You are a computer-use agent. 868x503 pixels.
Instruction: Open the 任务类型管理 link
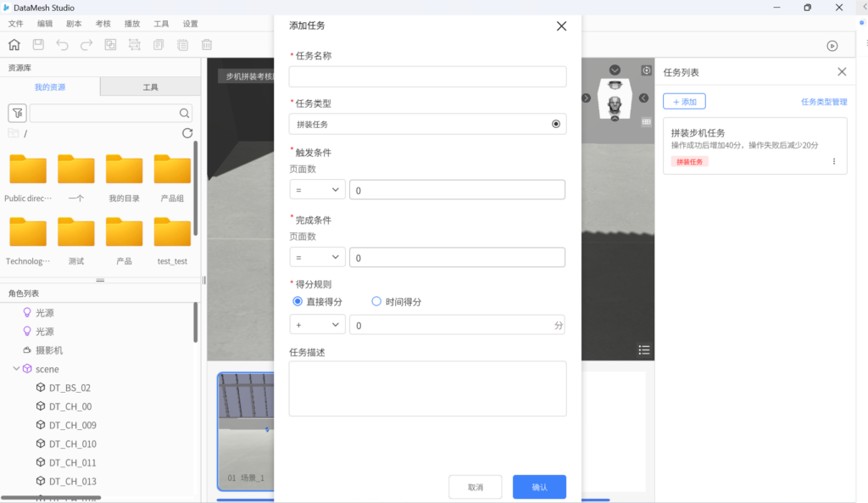(824, 102)
